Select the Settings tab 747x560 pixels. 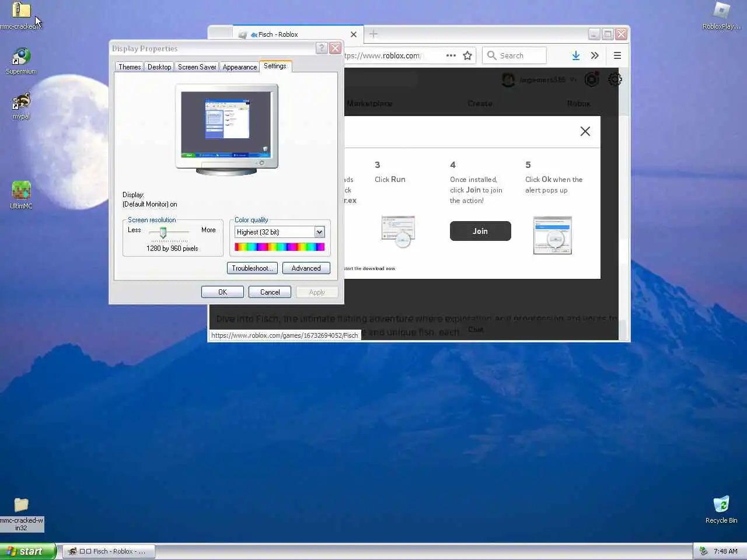(275, 66)
